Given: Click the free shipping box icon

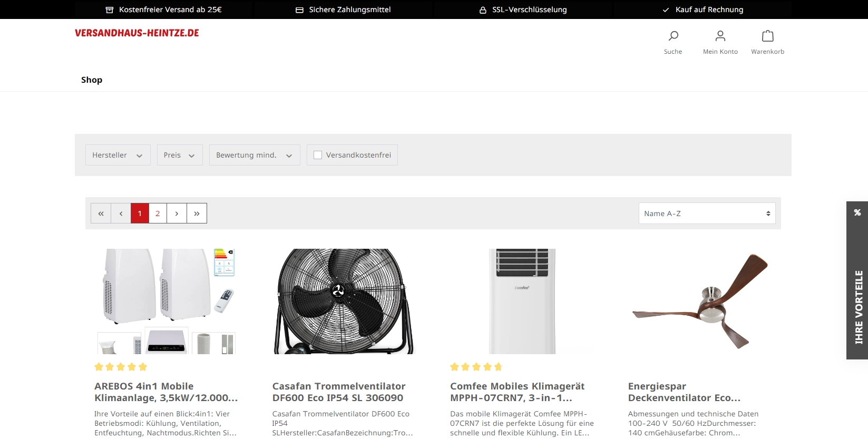Looking at the screenshot, I should pyautogui.click(x=110, y=10).
